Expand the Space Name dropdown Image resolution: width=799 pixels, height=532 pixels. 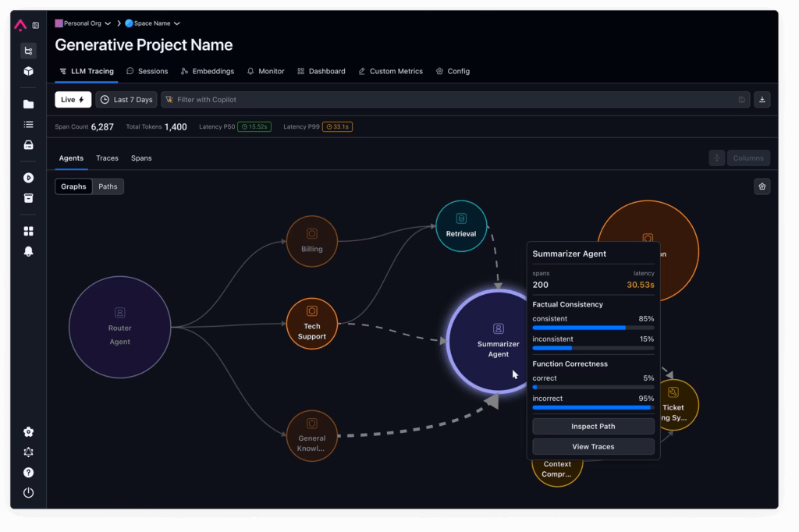(153, 23)
